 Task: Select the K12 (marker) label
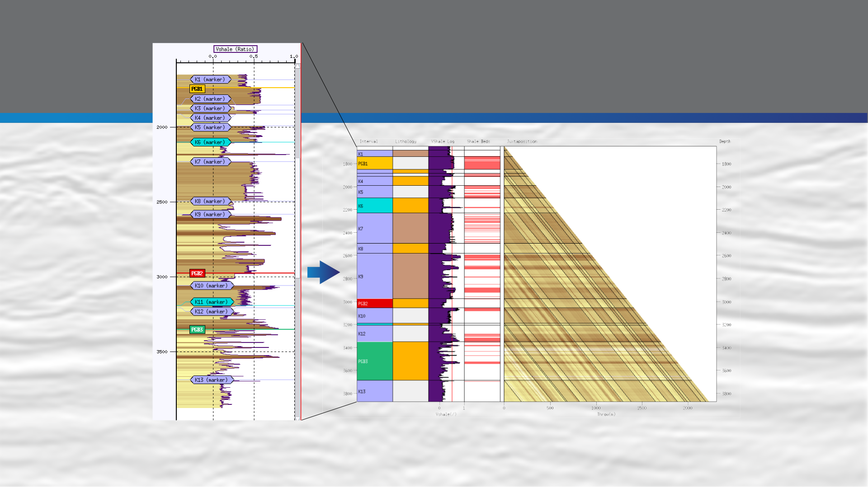click(212, 312)
